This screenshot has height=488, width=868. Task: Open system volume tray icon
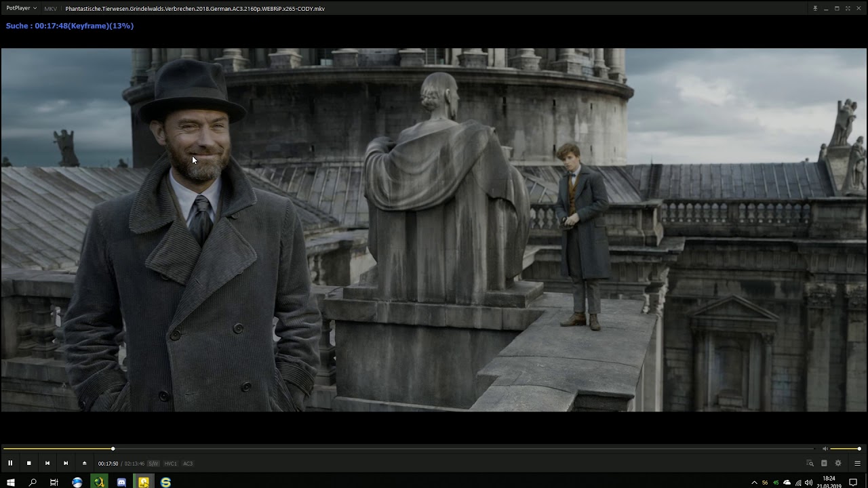(x=808, y=483)
